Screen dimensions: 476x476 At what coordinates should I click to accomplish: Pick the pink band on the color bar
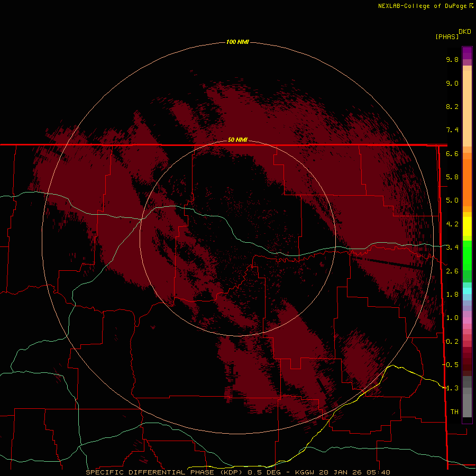467,321
